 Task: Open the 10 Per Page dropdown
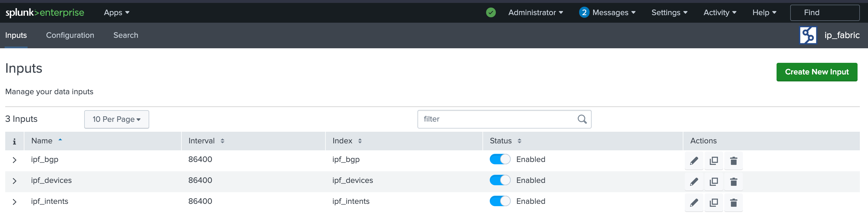[117, 120]
